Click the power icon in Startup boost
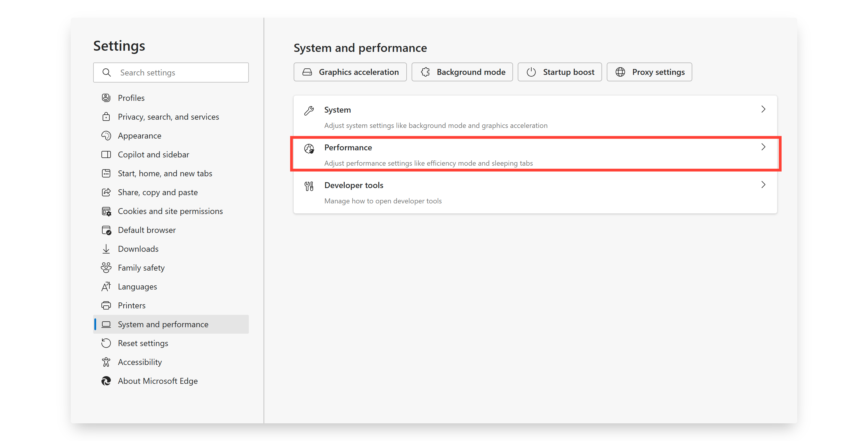868x441 pixels. tap(531, 72)
